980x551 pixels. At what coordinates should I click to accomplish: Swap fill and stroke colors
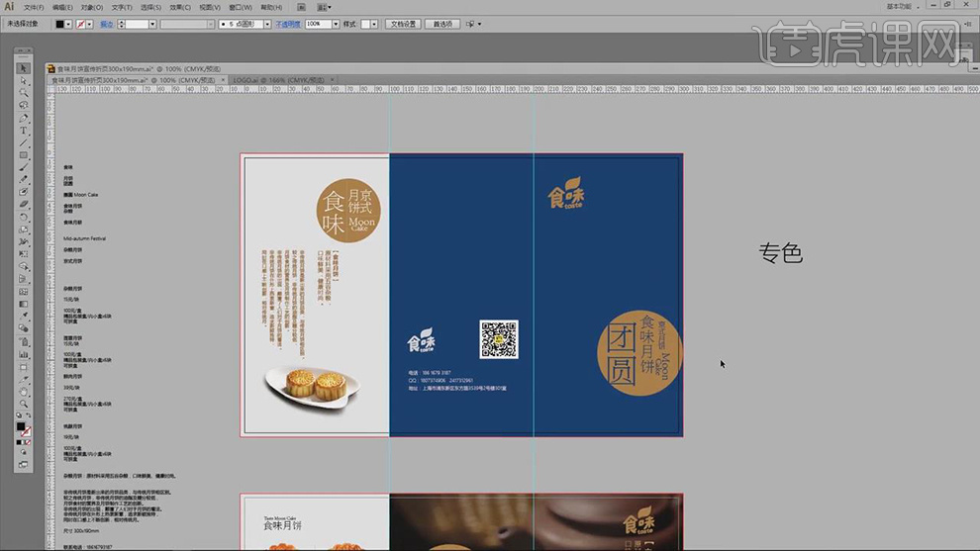point(28,415)
